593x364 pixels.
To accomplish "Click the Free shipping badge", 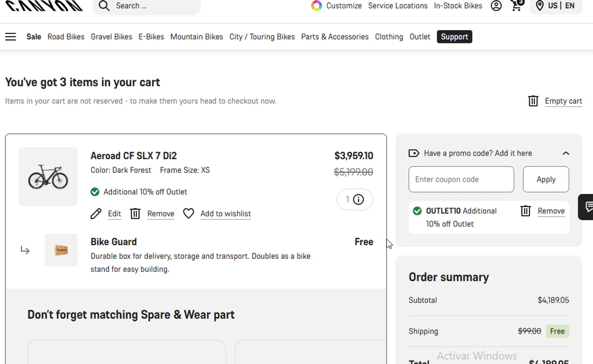I will tap(557, 331).
